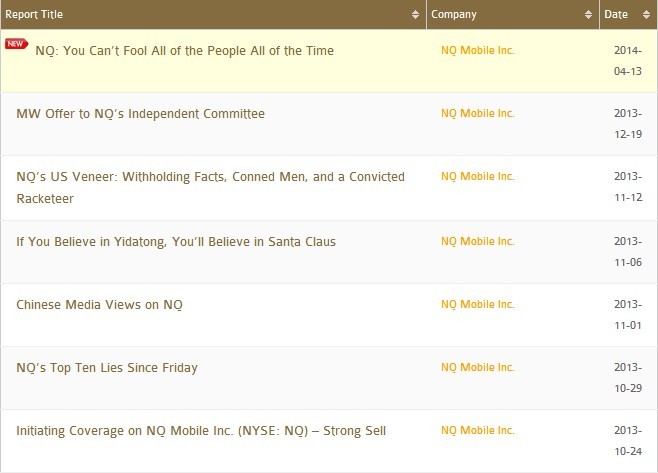This screenshot has width=658, height=473.
Task: Click the Report Title sort arrows icon
Action: pyautogui.click(x=416, y=15)
